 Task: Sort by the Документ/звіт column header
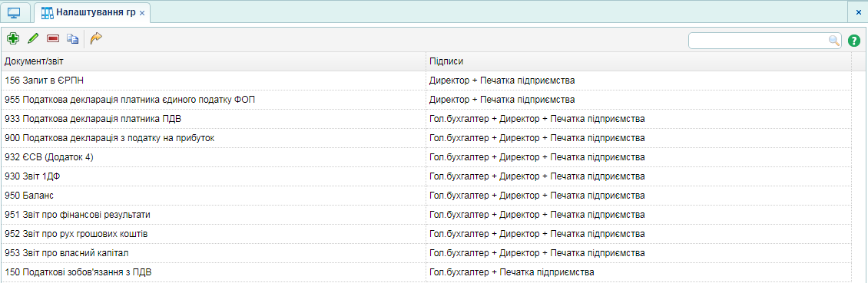[213, 61]
